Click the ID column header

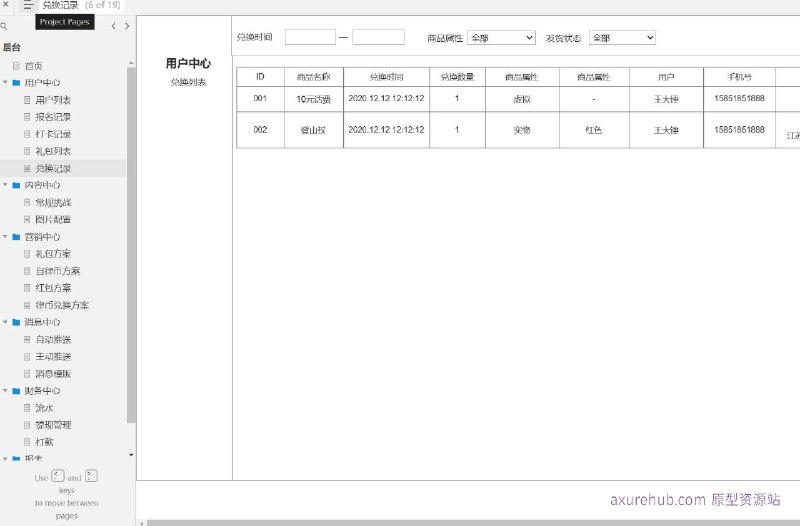pos(260,77)
